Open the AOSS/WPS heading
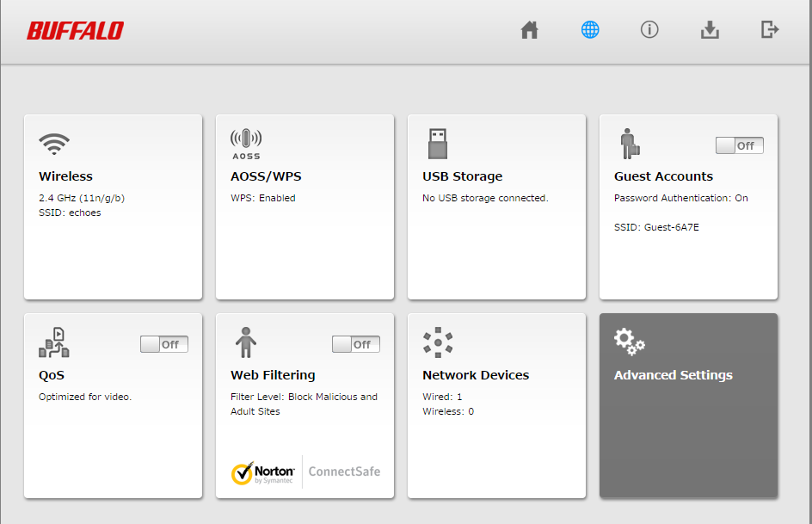812x524 pixels. click(x=266, y=176)
